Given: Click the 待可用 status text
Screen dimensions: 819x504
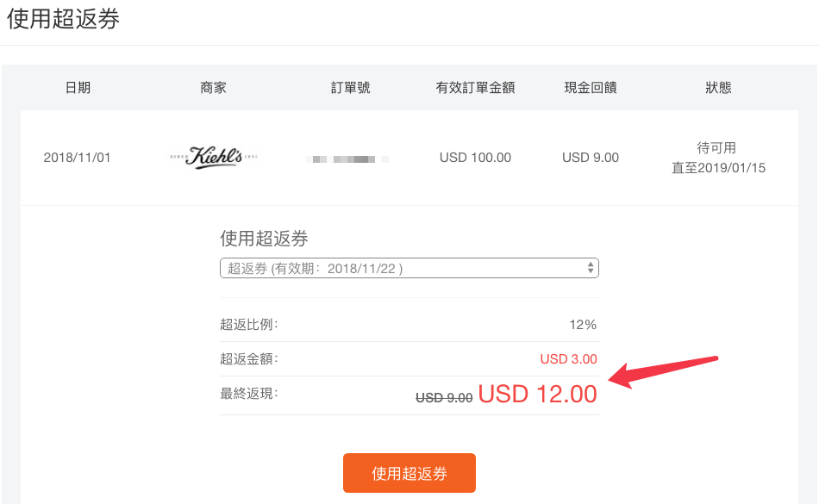Looking at the screenshot, I should coord(716,148).
